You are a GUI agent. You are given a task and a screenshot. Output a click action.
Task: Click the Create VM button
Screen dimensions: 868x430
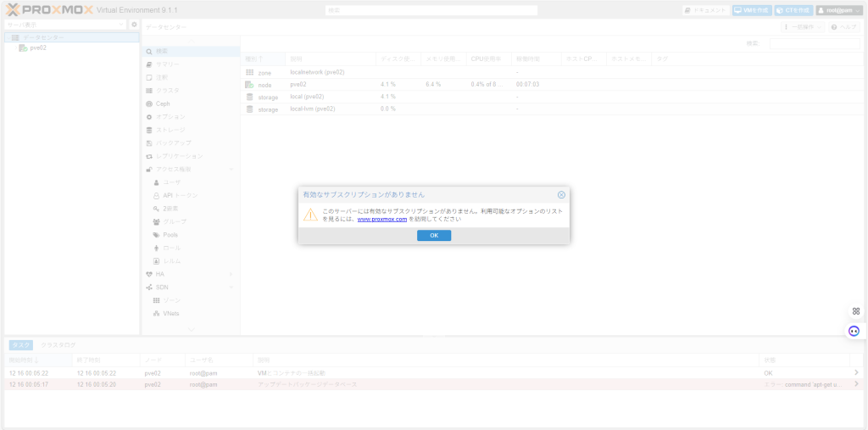[751, 10]
